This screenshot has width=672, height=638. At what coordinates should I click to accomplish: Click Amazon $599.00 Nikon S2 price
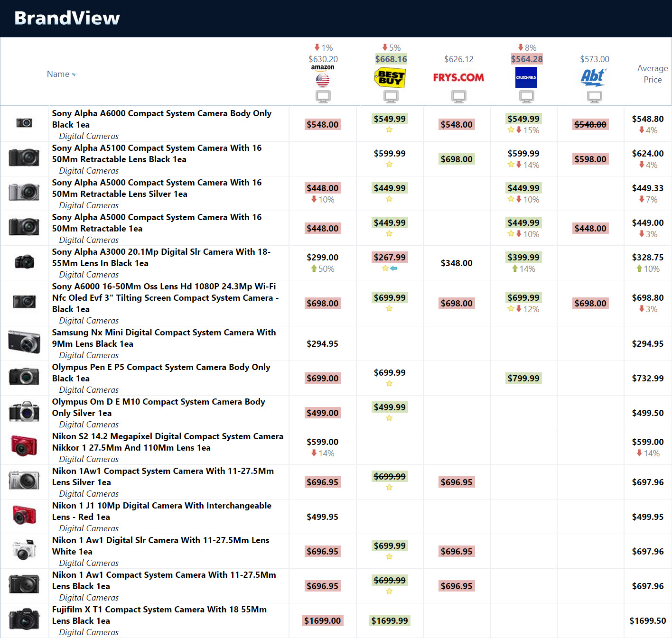pyautogui.click(x=322, y=442)
